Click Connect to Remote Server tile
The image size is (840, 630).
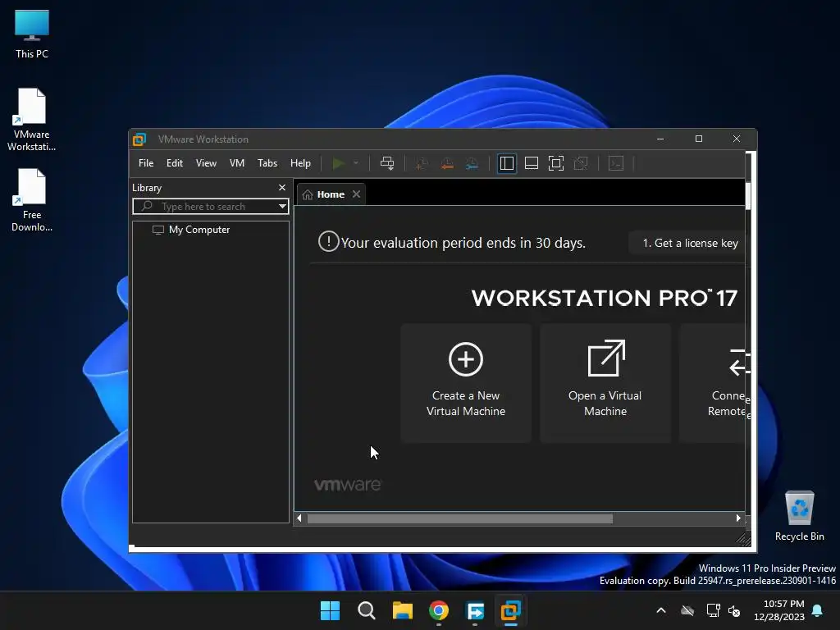click(713, 383)
